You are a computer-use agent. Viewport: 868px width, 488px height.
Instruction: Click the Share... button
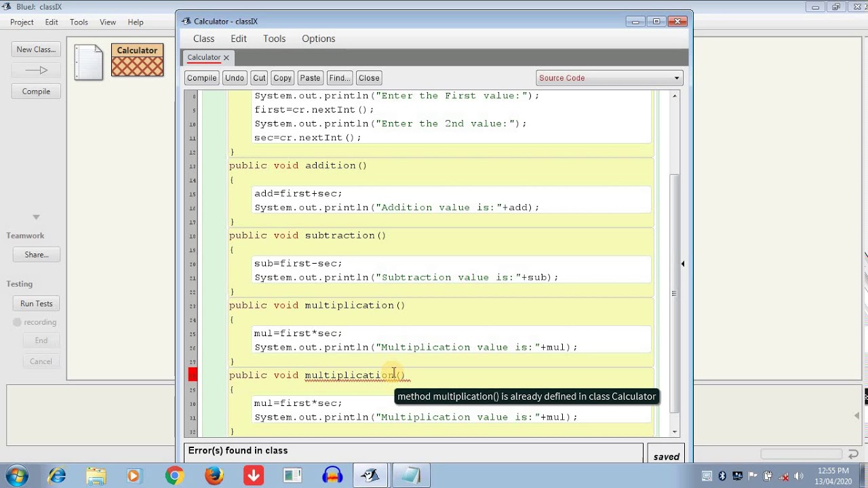click(x=36, y=255)
